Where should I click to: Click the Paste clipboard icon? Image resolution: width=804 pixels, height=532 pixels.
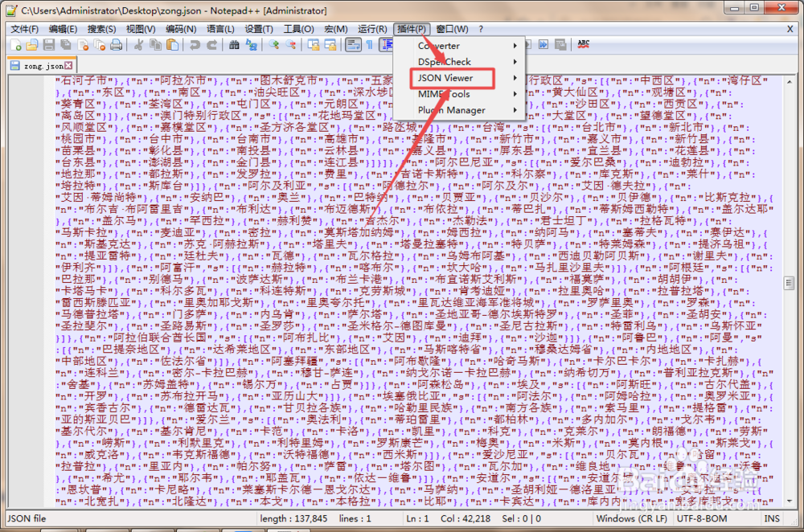172,45
